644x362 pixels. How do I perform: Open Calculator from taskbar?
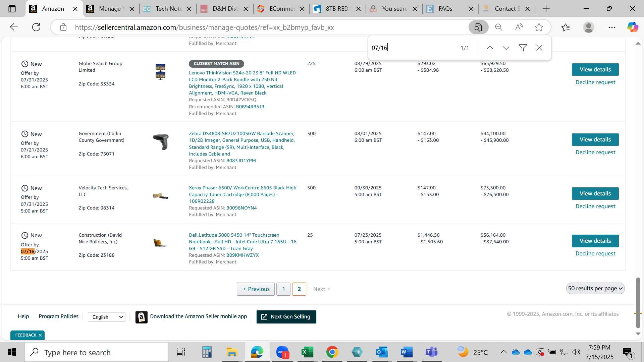coord(207,352)
